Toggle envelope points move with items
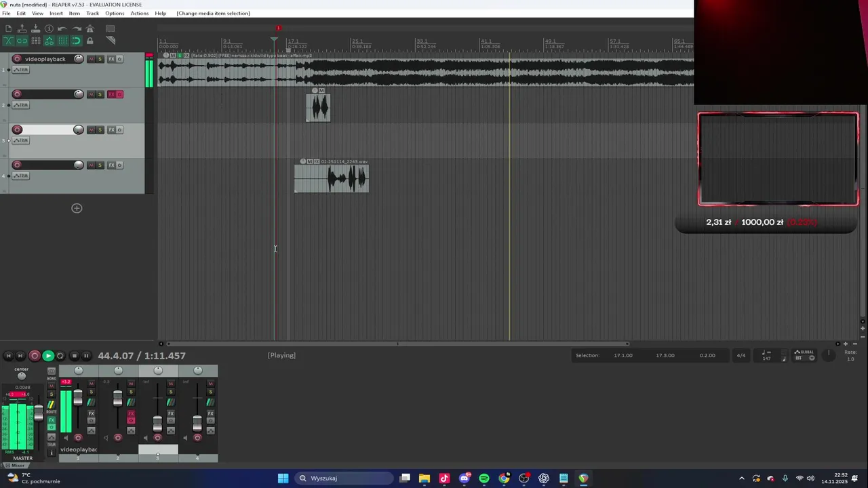This screenshot has width=868, height=488. click(x=49, y=41)
